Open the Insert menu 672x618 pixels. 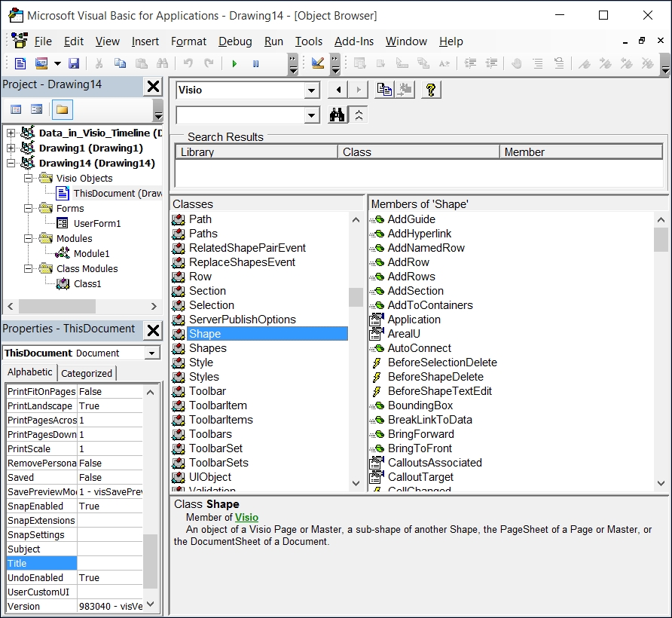click(x=145, y=41)
